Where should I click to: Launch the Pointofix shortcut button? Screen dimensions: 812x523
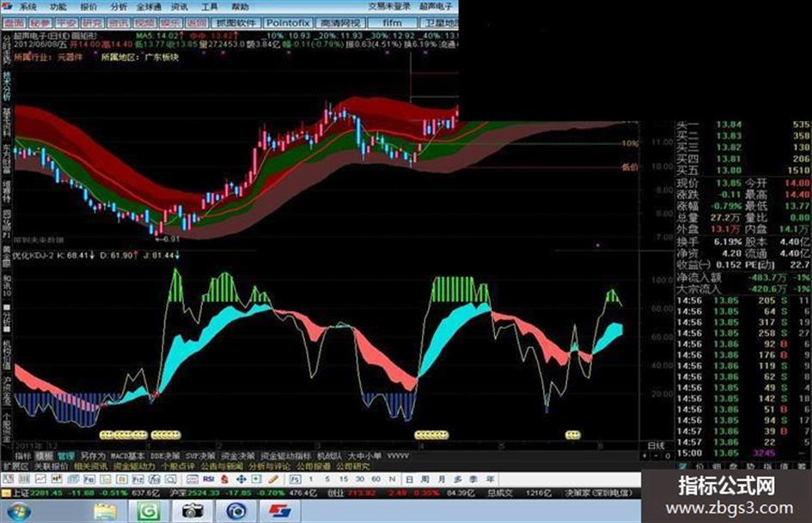(288, 23)
